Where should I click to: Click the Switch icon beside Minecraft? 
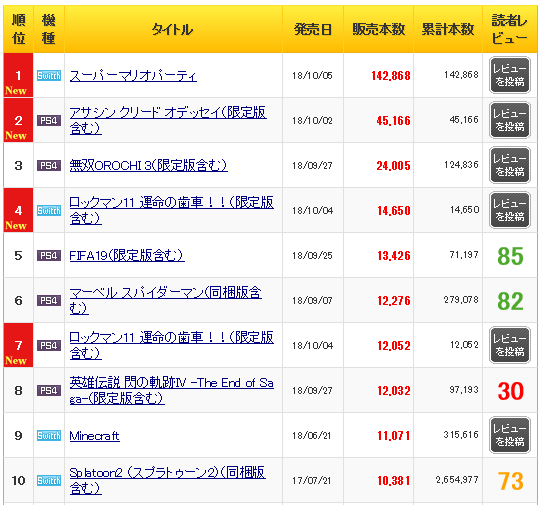(x=49, y=436)
